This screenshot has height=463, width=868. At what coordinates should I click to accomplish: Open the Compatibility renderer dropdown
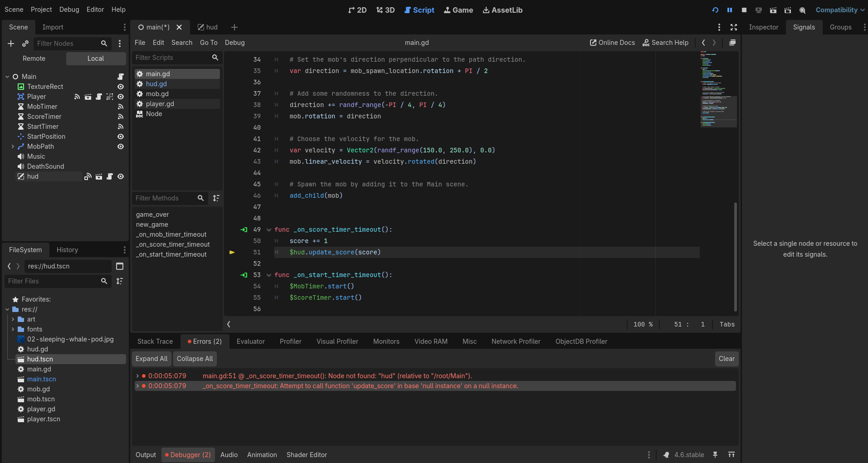[x=839, y=10]
